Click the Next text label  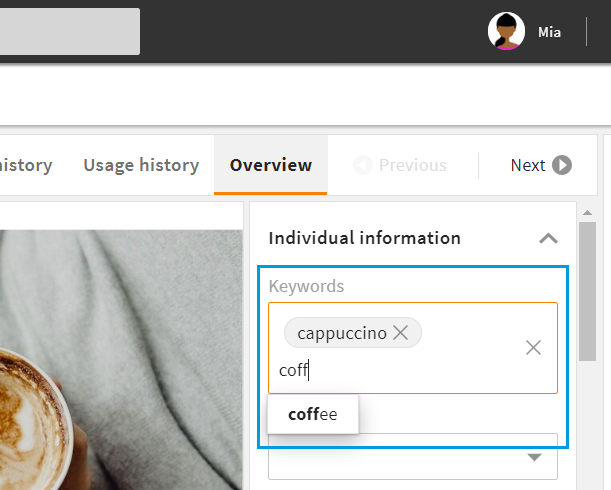click(x=527, y=165)
